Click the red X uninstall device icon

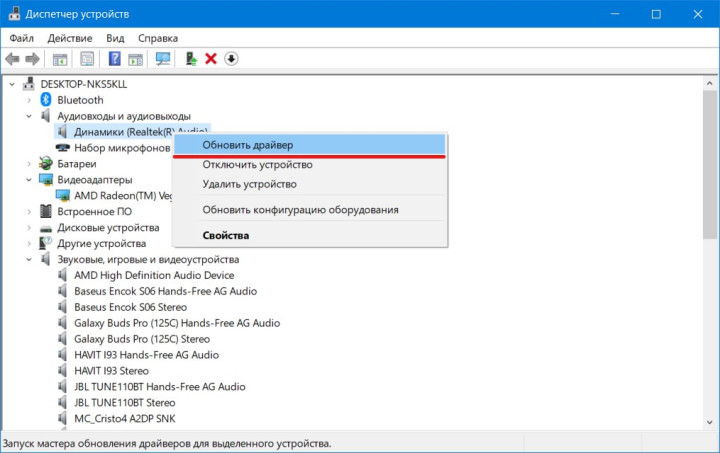tap(211, 59)
